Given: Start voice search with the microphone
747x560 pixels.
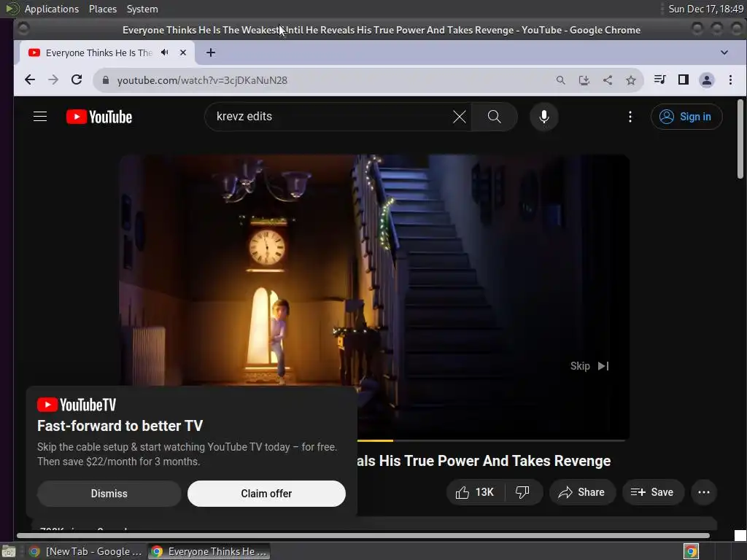Looking at the screenshot, I should click(x=543, y=117).
